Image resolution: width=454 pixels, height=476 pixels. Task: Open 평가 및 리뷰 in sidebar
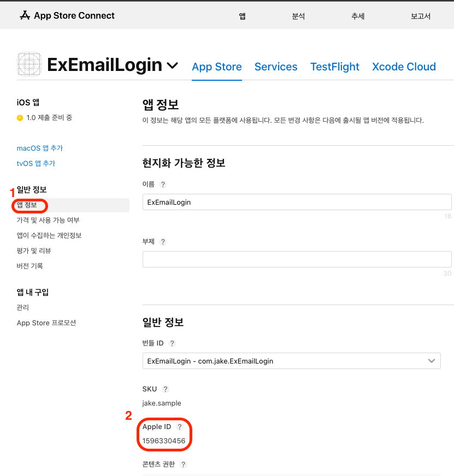(x=34, y=251)
